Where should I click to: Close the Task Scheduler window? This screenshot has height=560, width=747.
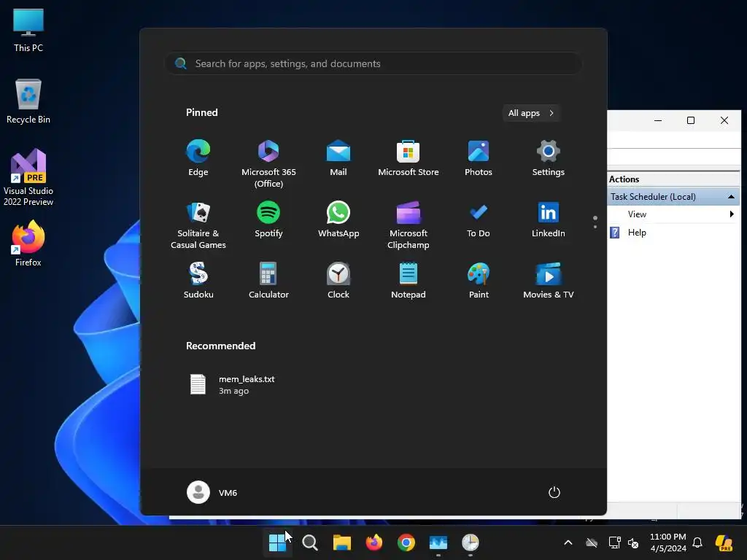pyautogui.click(x=724, y=120)
